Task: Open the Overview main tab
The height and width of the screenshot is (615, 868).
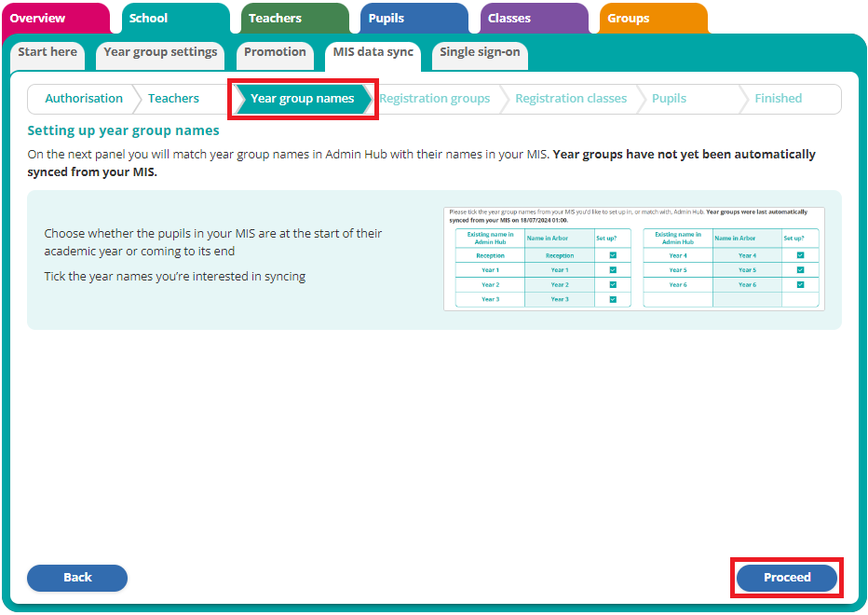Action: tap(38, 19)
